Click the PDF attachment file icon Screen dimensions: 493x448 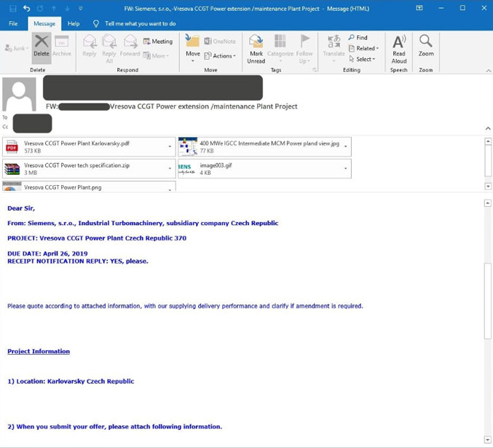coord(12,147)
